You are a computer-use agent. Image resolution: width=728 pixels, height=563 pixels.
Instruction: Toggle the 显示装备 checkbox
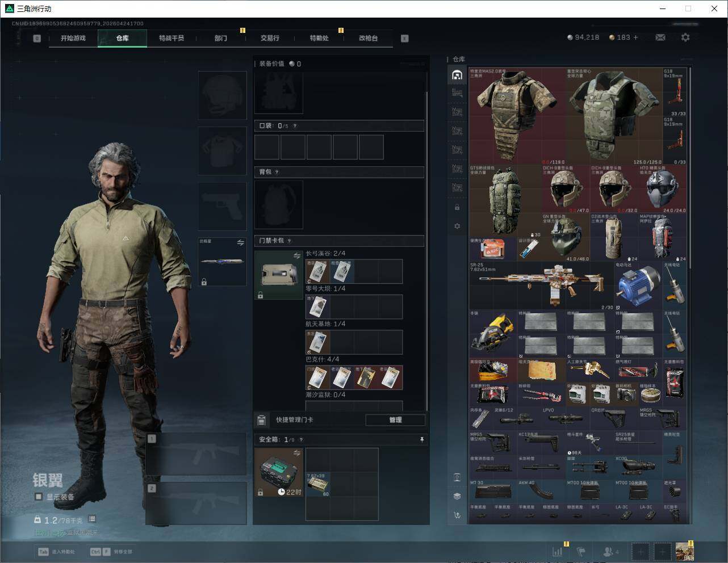point(39,497)
